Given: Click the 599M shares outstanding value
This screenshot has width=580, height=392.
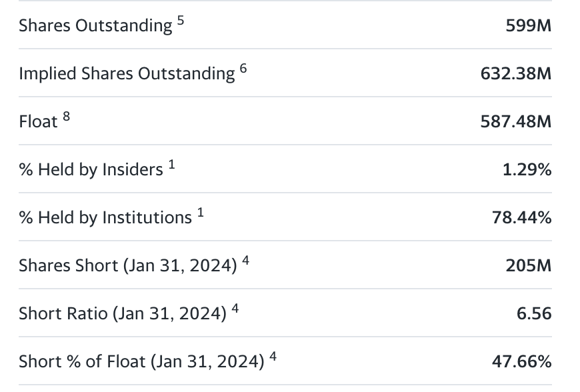Looking at the screenshot, I should click(x=529, y=26).
